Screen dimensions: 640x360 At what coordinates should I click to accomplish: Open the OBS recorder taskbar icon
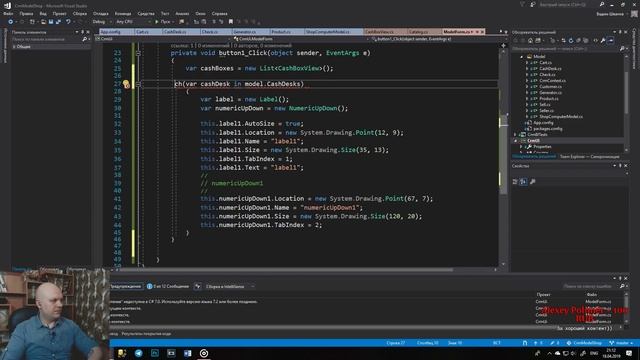(204, 353)
